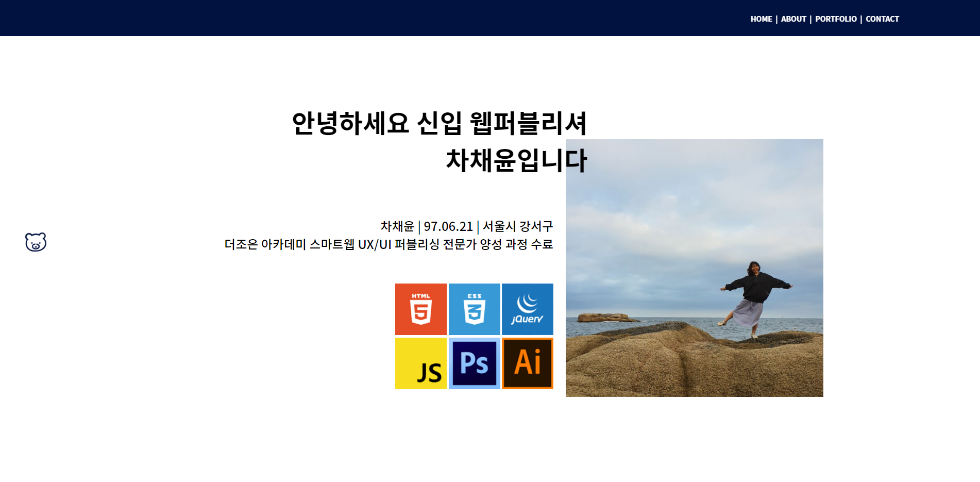Click the Illustrator Ai icon
The image size is (980, 482).
tap(528, 363)
